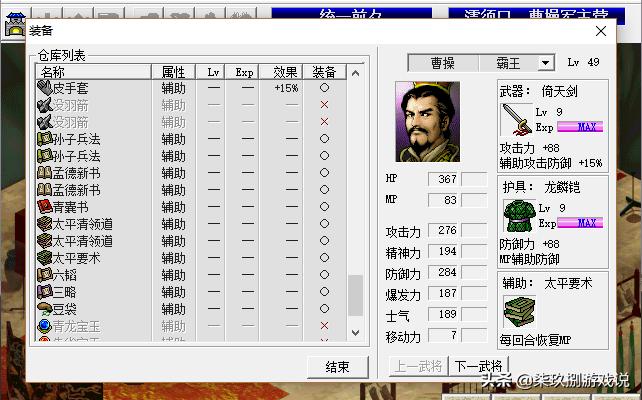Click the 上一武将 button
This screenshot has width=642, height=400.
click(x=418, y=366)
